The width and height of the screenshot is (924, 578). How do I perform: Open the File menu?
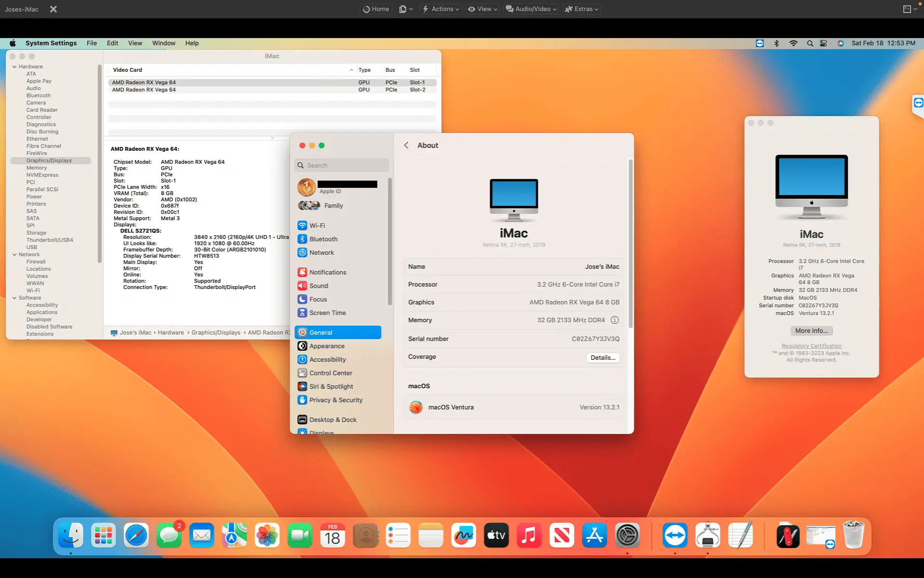(x=91, y=43)
